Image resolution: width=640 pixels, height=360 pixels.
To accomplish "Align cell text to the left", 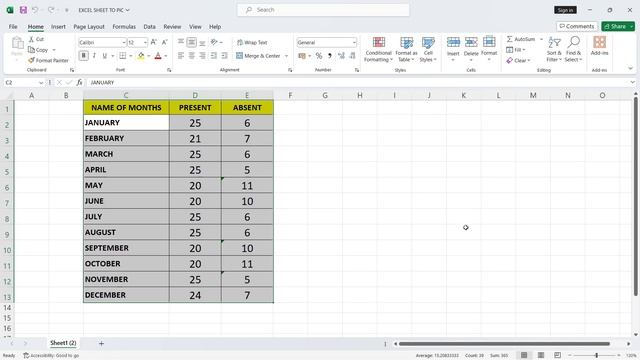I will (x=181, y=56).
